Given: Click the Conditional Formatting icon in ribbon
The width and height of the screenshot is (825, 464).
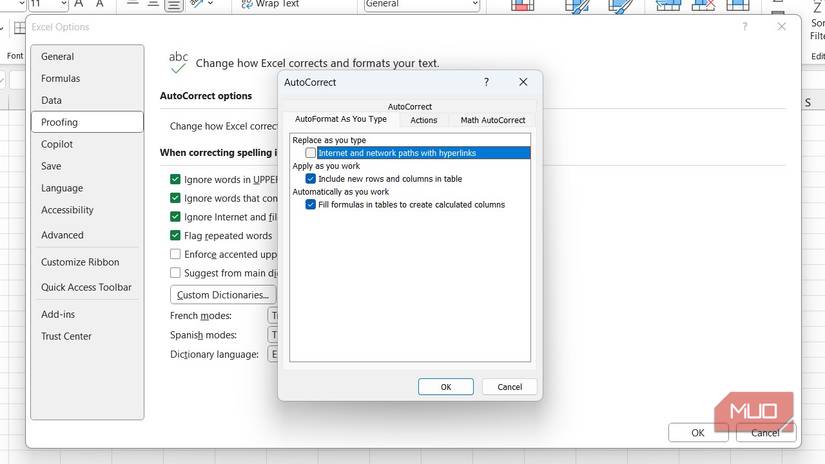Looking at the screenshot, I should (x=522, y=5).
